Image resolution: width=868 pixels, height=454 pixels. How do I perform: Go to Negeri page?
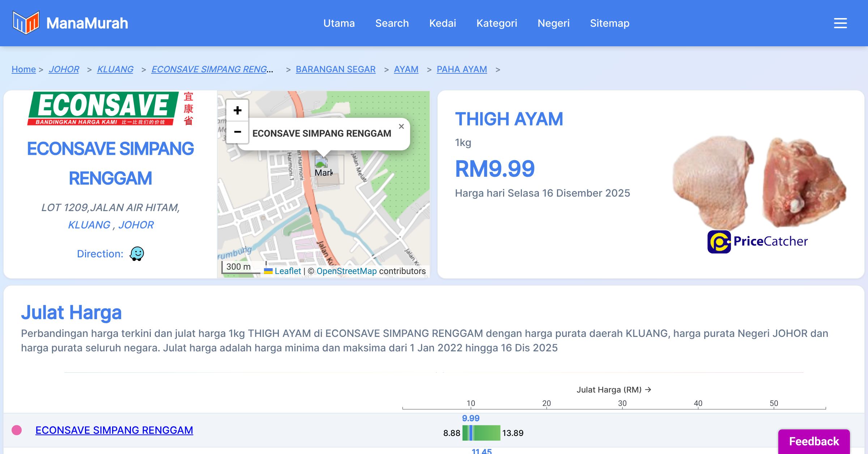pos(553,23)
